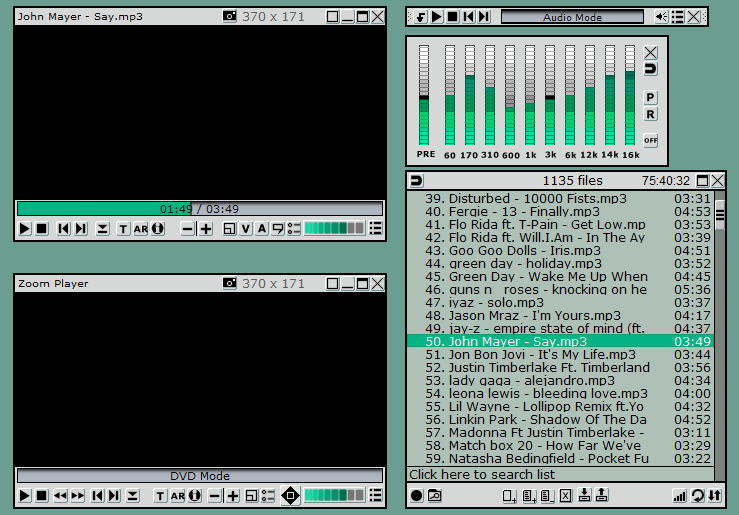The height and width of the screenshot is (515, 739).
Task: Click the V button in Say.mp3 window
Action: [x=246, y=229]
